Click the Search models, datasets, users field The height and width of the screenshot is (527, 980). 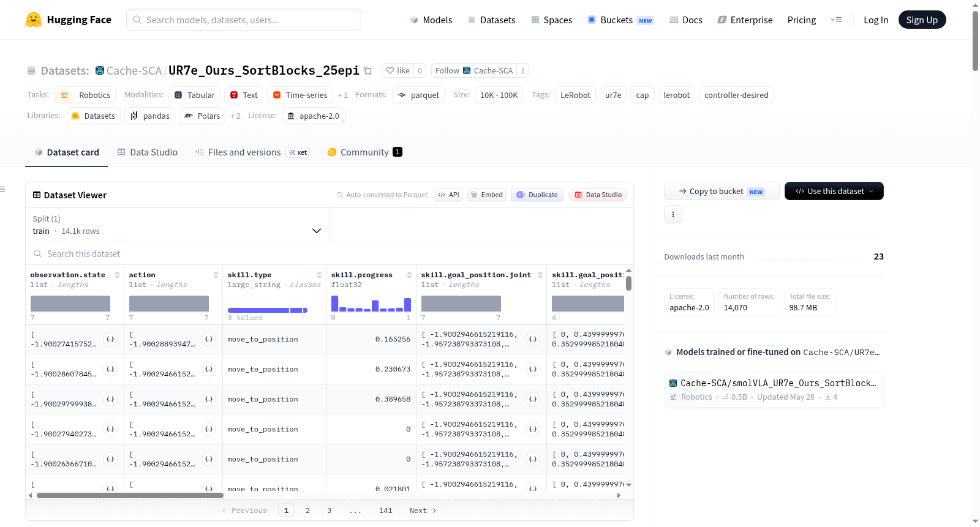click(x=244, y=20)
